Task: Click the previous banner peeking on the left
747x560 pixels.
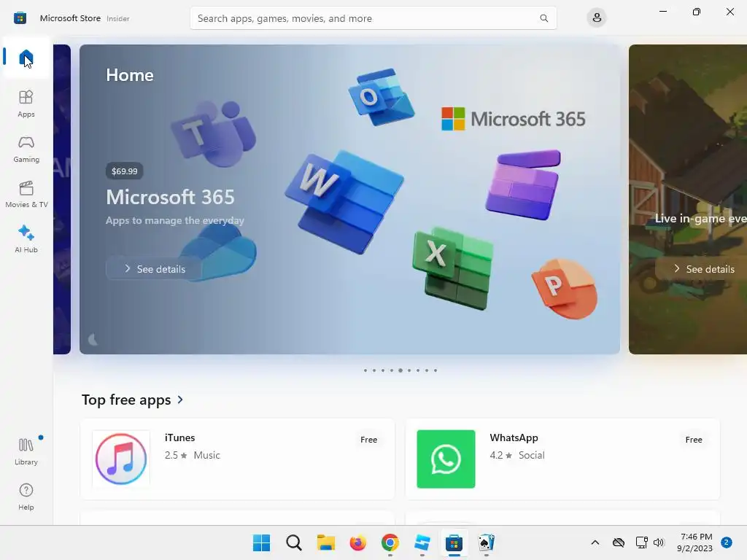Action: [x=62, y=199]
